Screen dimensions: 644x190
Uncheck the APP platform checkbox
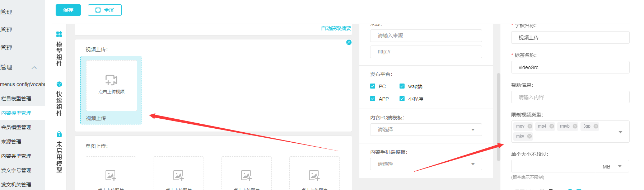click(x=373, y=99)
